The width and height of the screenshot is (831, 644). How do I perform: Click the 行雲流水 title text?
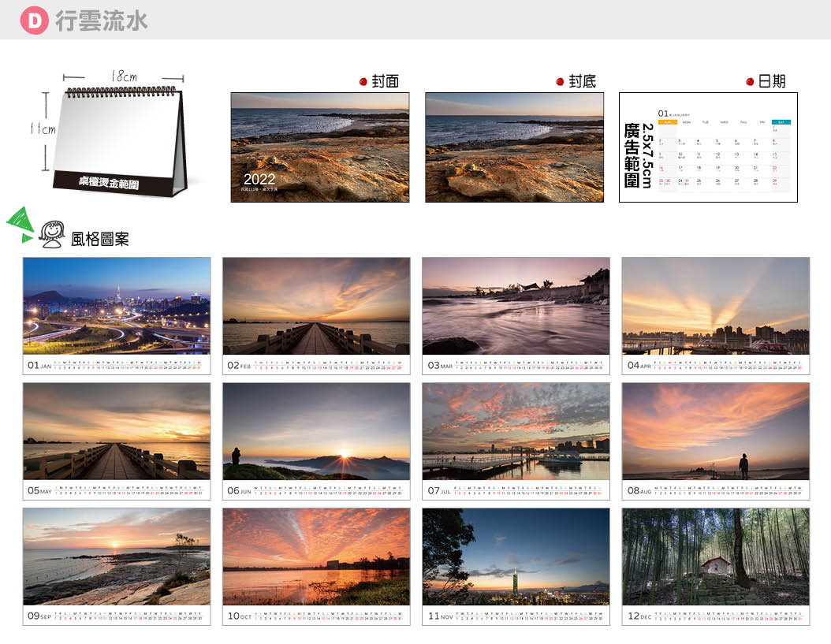pyautogui.click(x=101, y=21)
